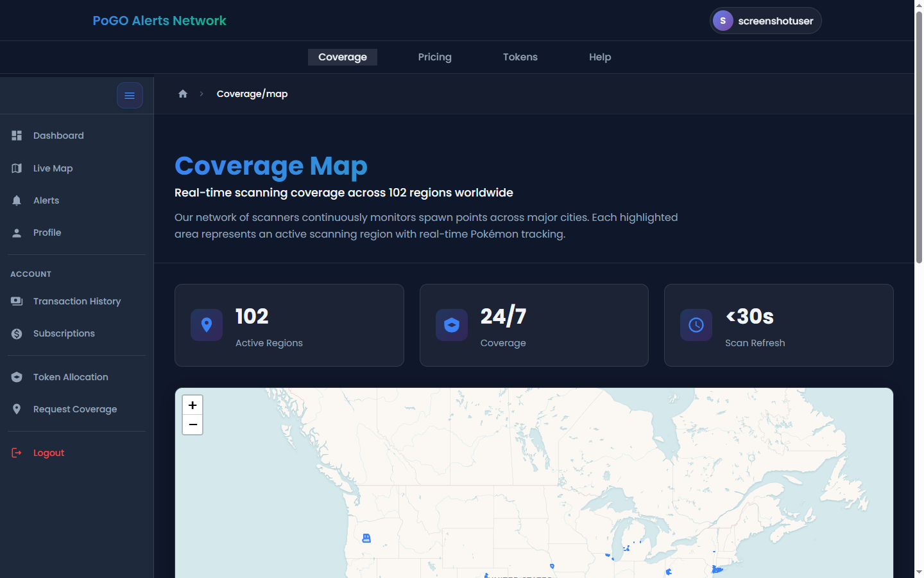Open Live Map from the sidebar

coord(77,168)
